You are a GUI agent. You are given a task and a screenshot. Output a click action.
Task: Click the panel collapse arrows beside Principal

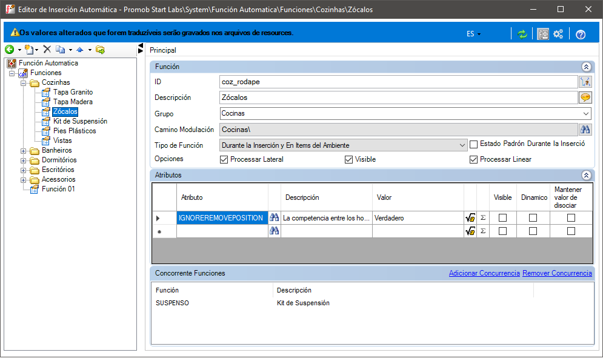click(x=141, y=48)
